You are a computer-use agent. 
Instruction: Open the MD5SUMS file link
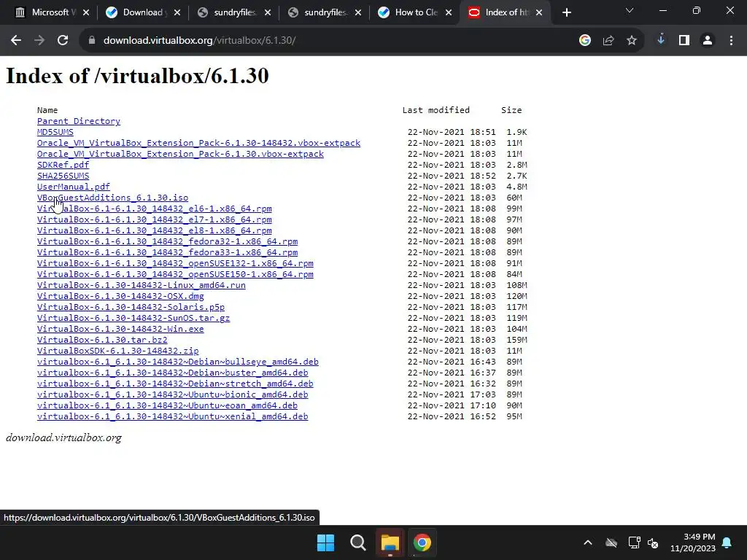pyautogui.click(x=55, y=133)
